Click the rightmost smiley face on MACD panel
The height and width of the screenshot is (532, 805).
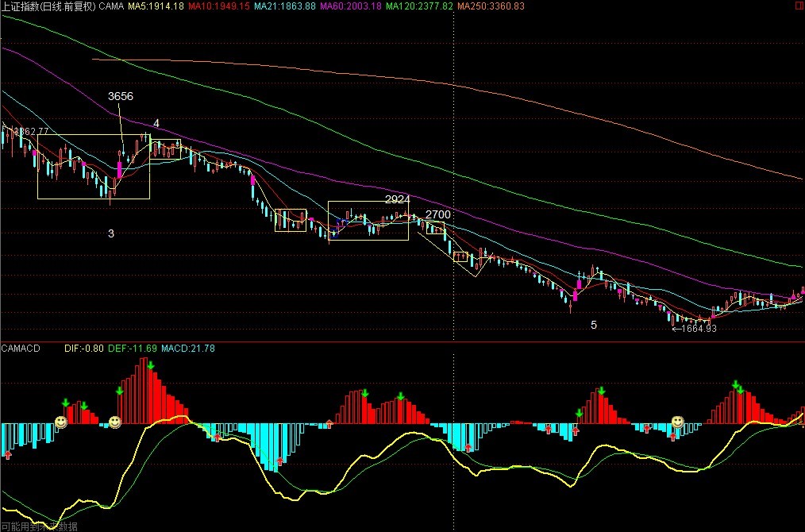pos(678,422)
